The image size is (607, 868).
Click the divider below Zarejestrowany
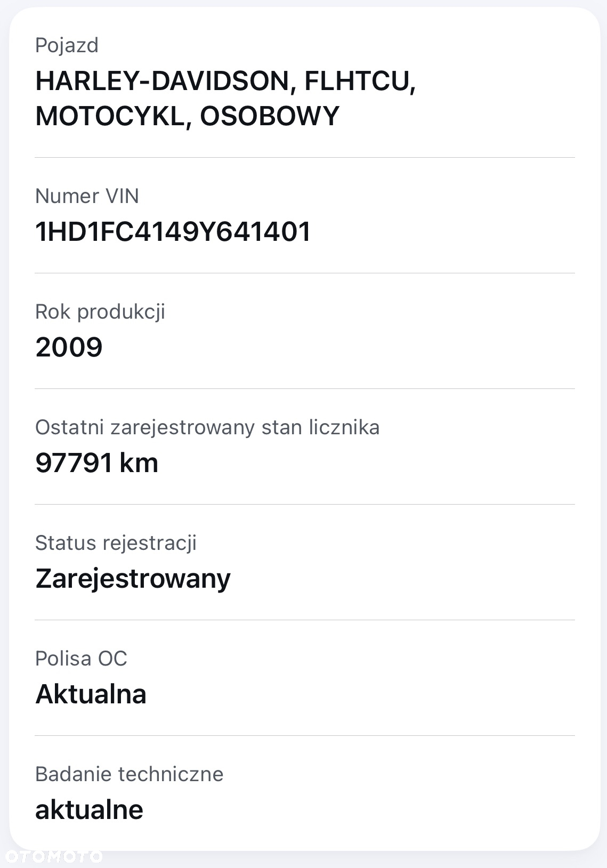point(305,620)
